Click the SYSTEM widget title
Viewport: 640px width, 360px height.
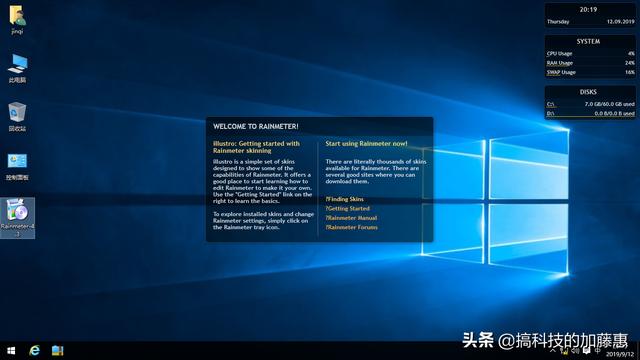pyautogui.click(x=588, y=42)
